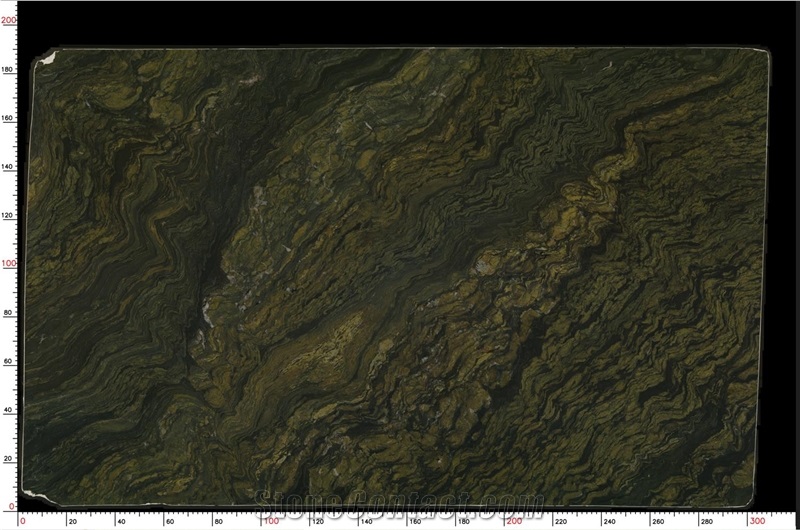Click the 160 label on vertical ruler
This screenshot has height=530, width=800.
[8, 117]
